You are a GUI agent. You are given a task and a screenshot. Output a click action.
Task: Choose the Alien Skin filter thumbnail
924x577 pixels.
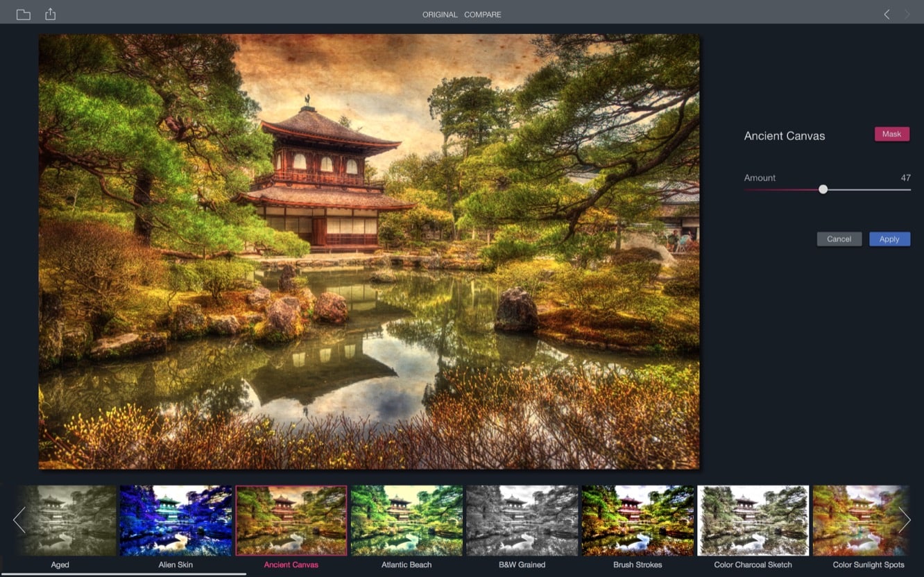coord(176,520)
